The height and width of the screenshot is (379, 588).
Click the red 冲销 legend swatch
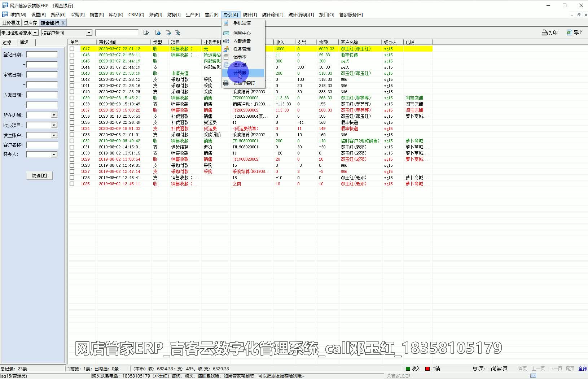point(427,369)
